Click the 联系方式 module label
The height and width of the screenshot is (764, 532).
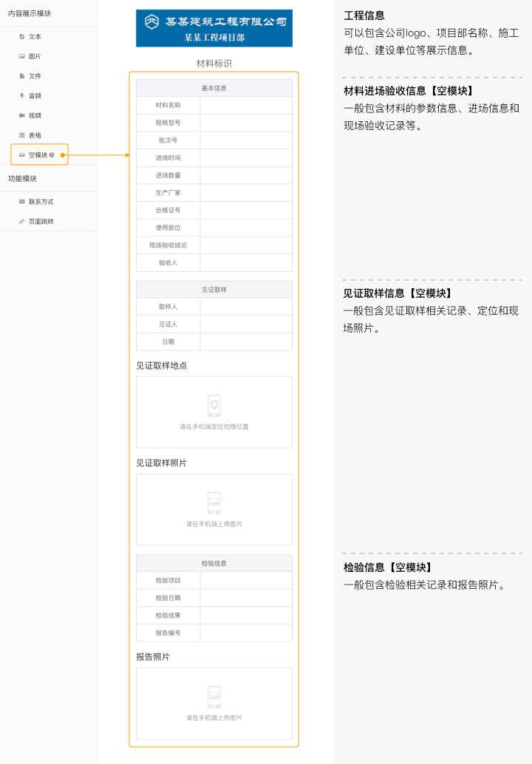[41, 202]
